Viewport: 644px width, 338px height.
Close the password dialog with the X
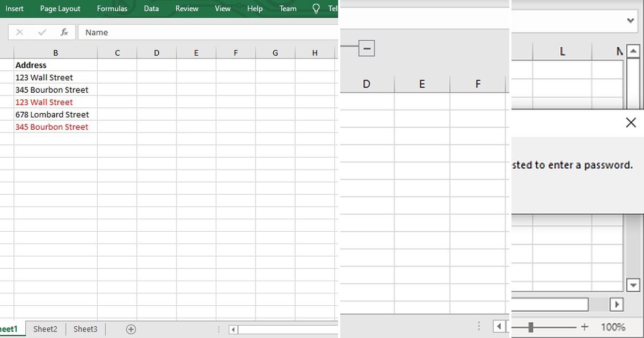coord(631,122)
